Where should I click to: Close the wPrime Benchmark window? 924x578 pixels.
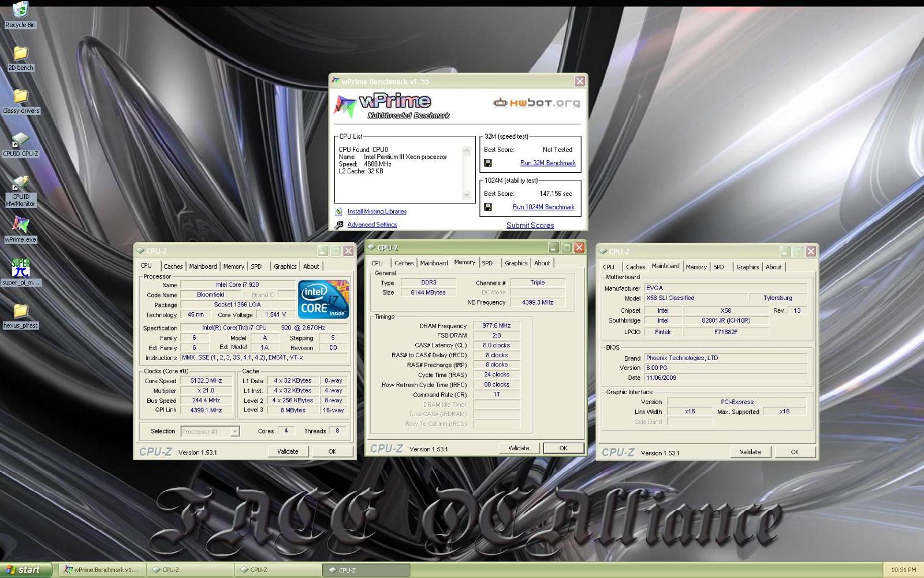point(580,81)
